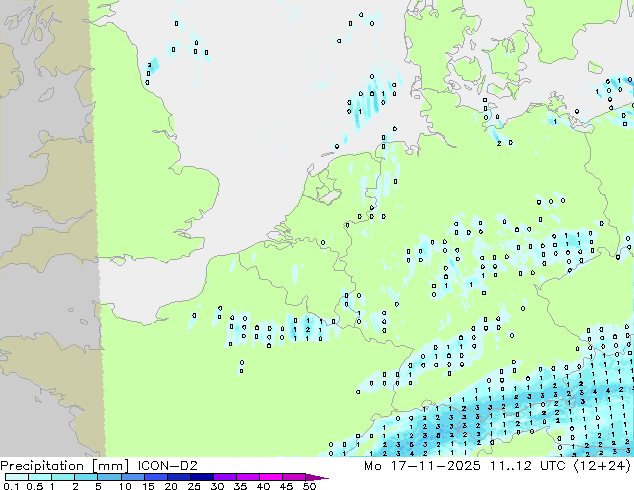Click the 5 mm legend color swatch
The height and width of the screenshot is (490, 634).
[x=109, y=477]
